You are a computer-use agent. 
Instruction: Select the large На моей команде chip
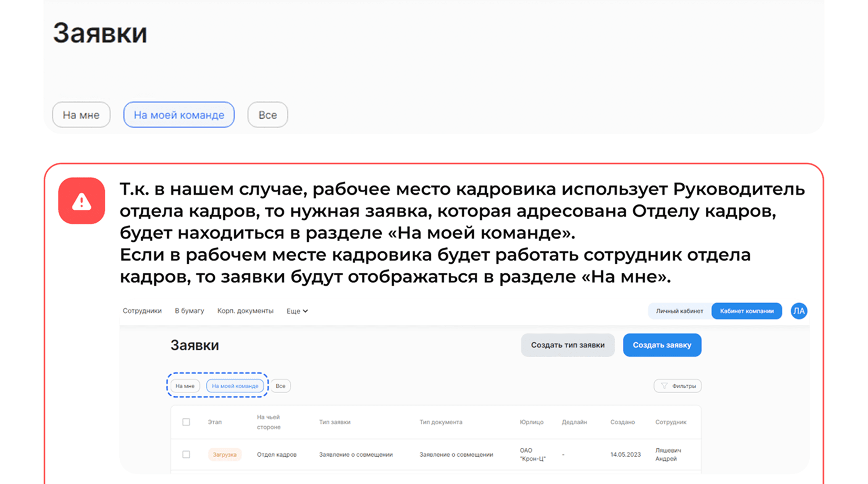click(179, 115)
